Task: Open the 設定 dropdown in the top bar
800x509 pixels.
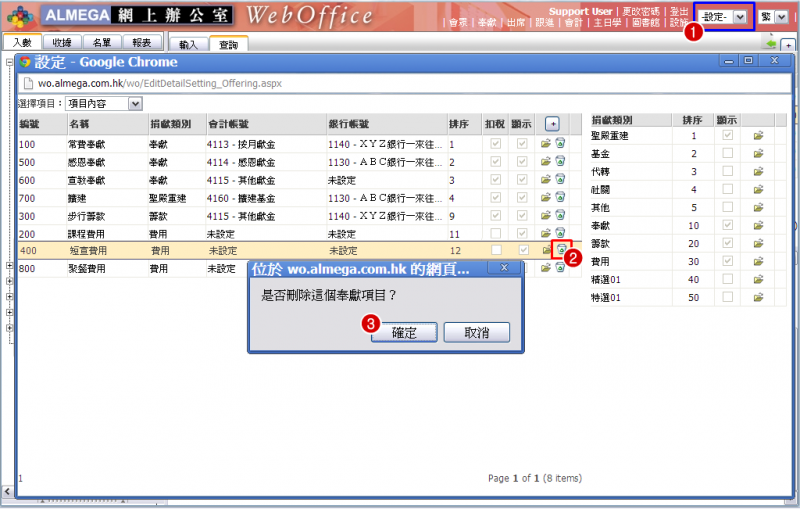Action: (724, 17)
